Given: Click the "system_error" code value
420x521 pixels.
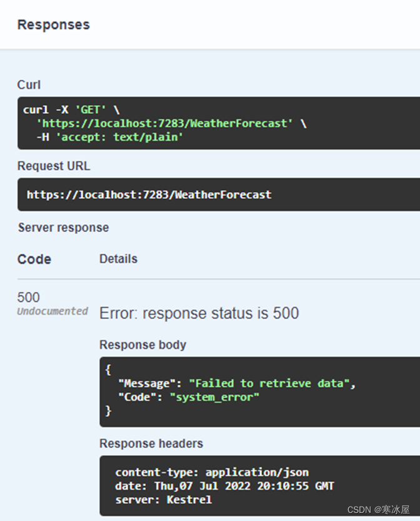Looking at the screenshot, I should (x=214, y=397).
